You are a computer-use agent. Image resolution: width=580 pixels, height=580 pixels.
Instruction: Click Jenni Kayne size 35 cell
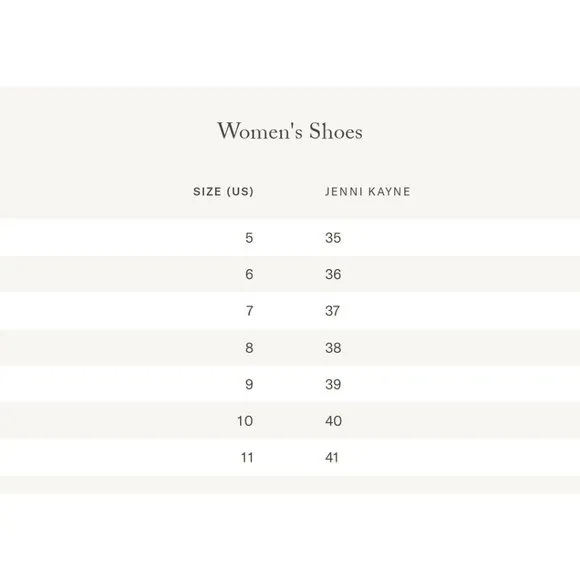pyautogui.click(x=333, y=237)
